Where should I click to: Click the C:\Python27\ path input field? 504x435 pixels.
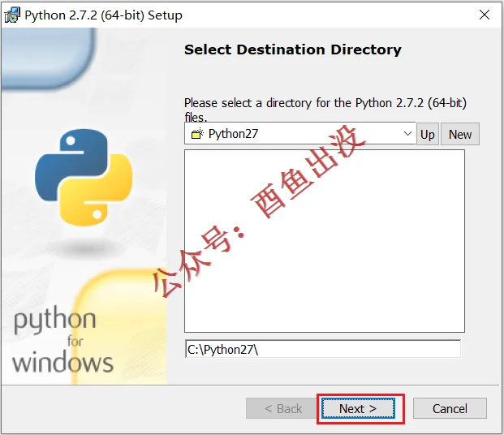pos(323,349)
